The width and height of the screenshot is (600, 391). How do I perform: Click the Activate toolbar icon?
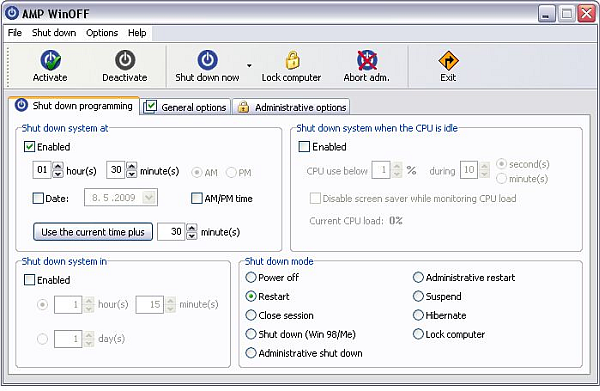click(51, 60)
